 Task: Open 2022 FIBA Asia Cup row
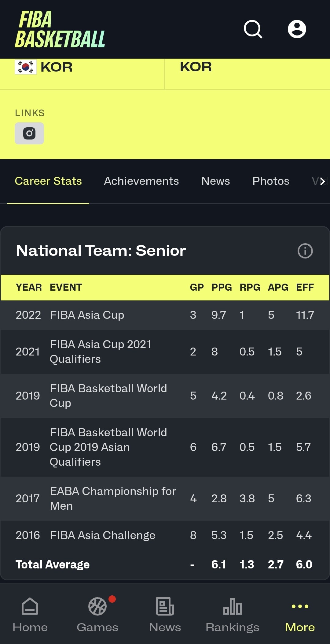(x=87, y=315)
